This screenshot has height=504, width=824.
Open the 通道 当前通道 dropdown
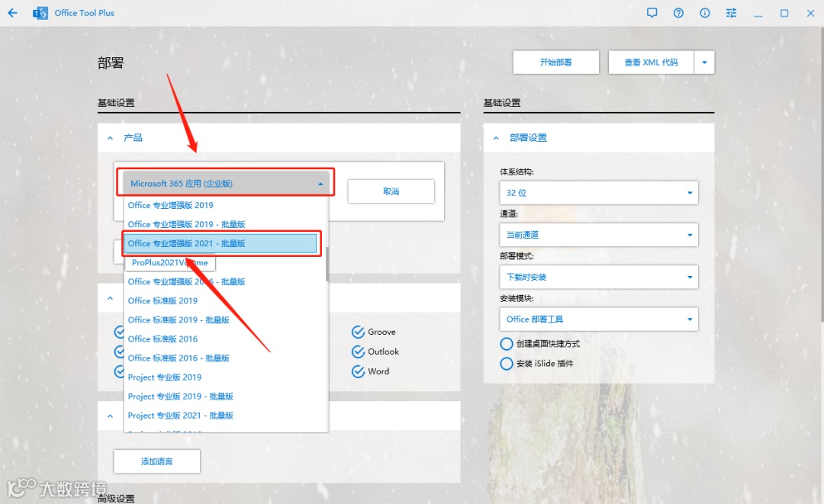pyautogui.click(x=599, y=235)
